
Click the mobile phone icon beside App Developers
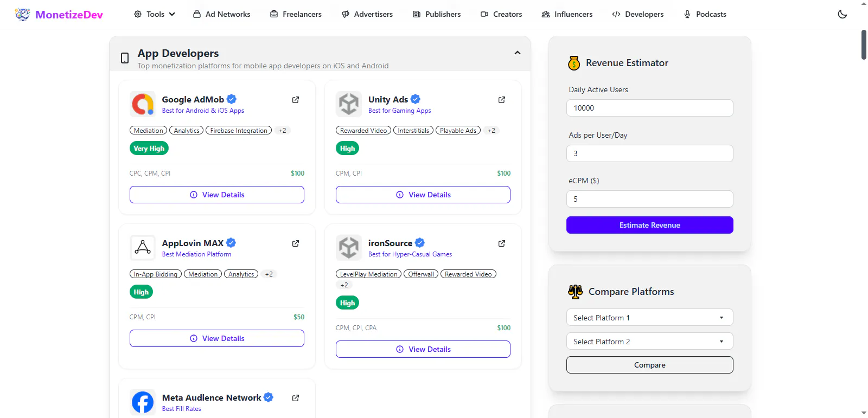click(125, 58)
